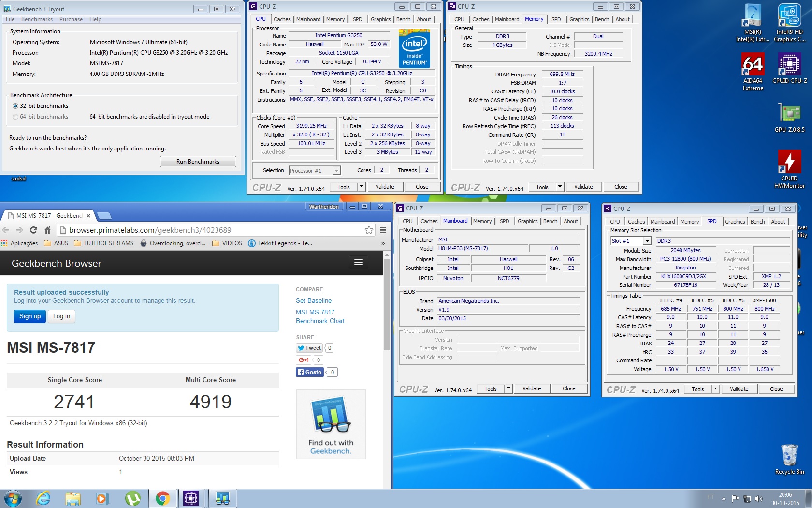Reload the Geekbench Browser page
Viewport: 812px width, 508px height.
click(x=33, y=230)
